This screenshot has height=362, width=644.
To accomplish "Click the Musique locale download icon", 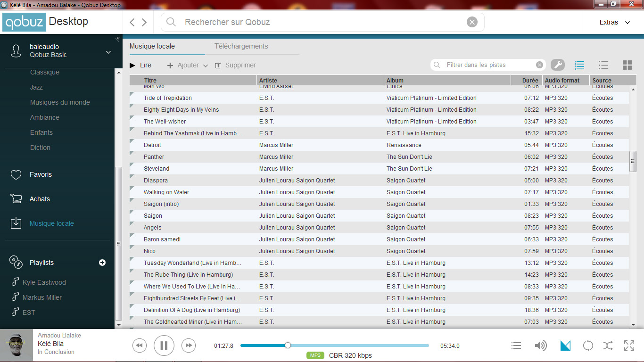I will click(x=16, y=223).
